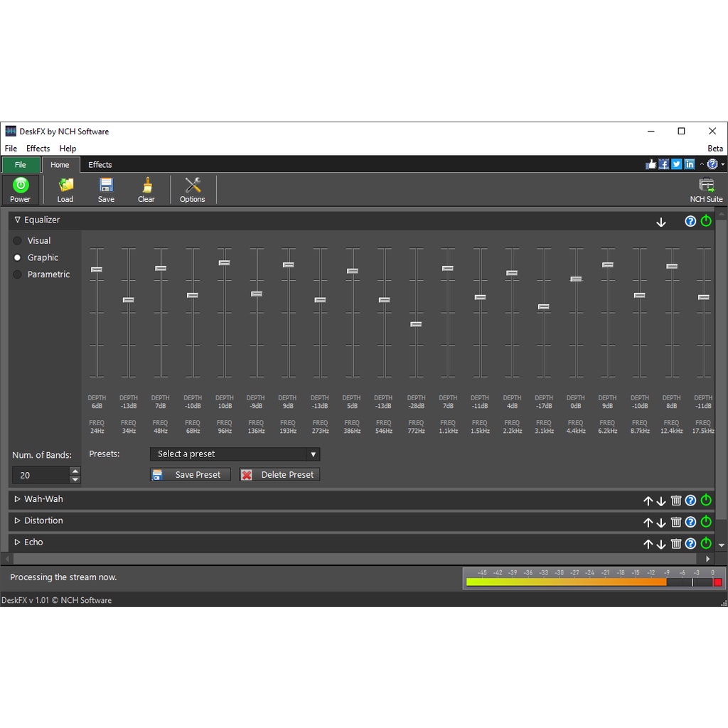The width and height of the screenshot is (728, 728).
Task: Click the Save Preset button
Action: 191,475
